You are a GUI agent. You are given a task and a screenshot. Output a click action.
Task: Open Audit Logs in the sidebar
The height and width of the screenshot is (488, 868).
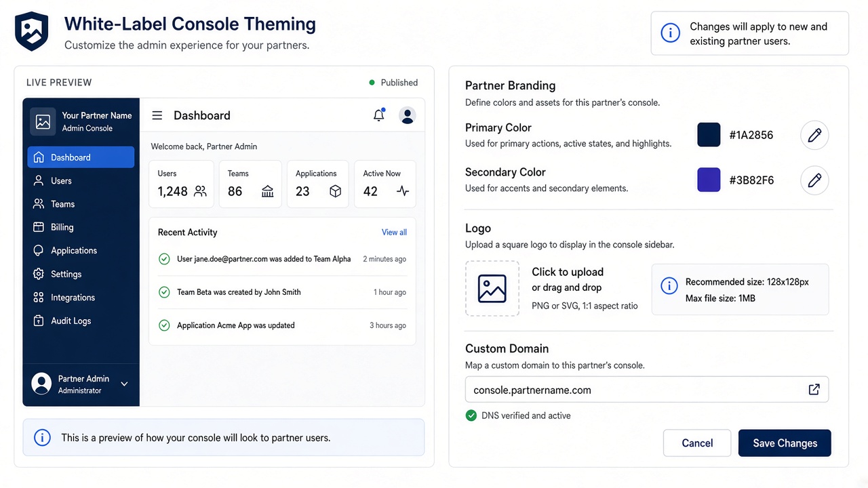coord(81,321)
